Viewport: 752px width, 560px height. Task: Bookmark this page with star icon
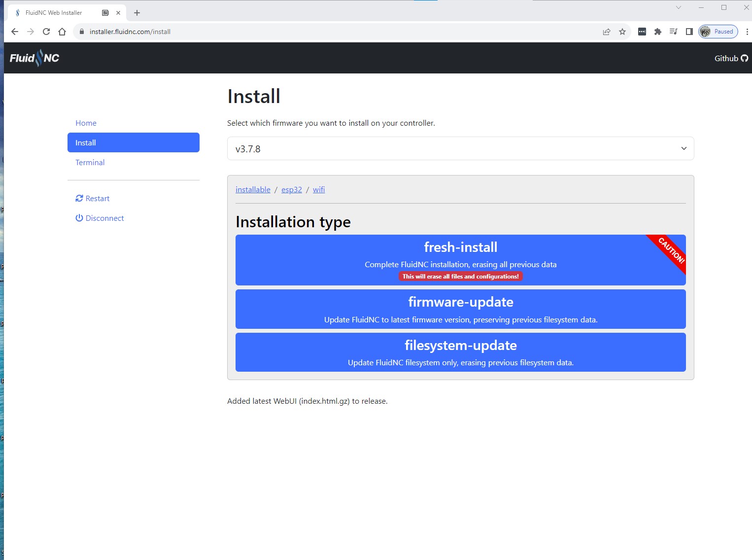point(622,32)
